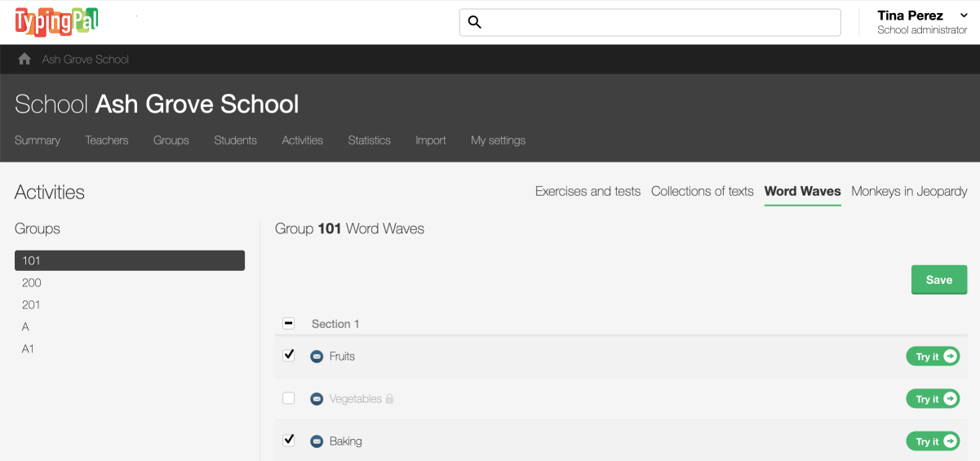Open the Statistics menu item
The height and width of the screenshot is (461, 980).
coord(369,140)
